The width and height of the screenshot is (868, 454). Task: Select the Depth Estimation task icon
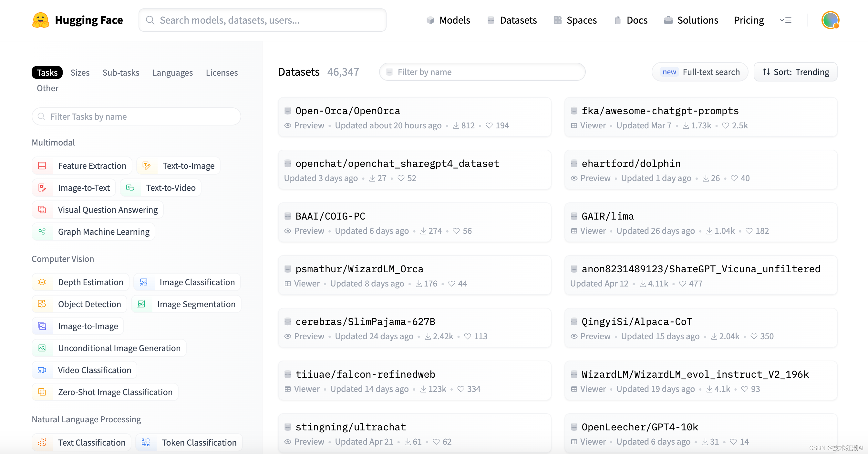[x=42, y=282]
